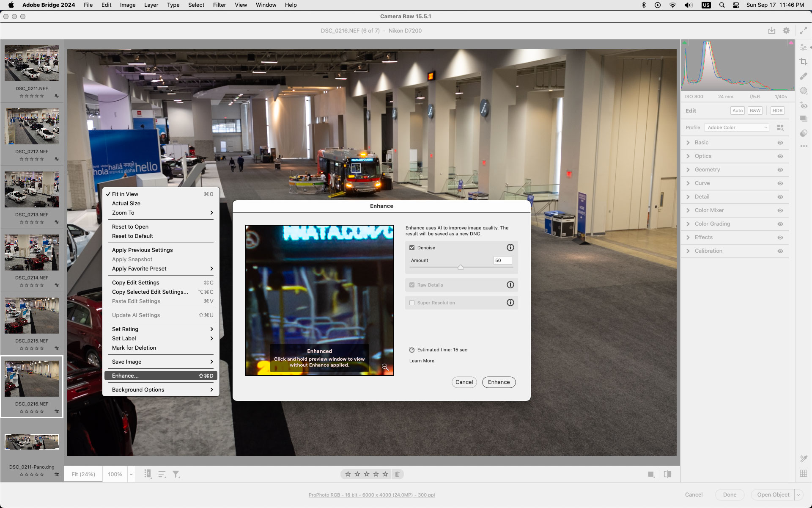Click the Enhance button to start processing
Image resolution: width=812 pixels, height=508 pixels.
[x=499, y=382]
